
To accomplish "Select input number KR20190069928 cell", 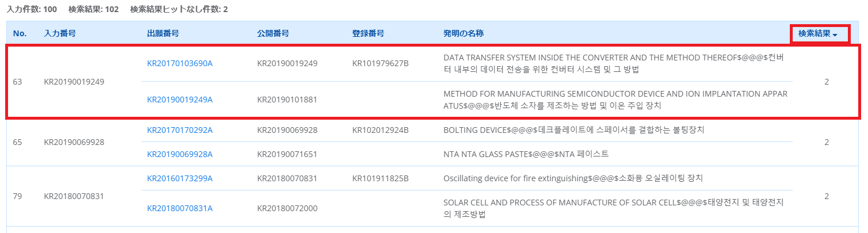I will [74, 142].
